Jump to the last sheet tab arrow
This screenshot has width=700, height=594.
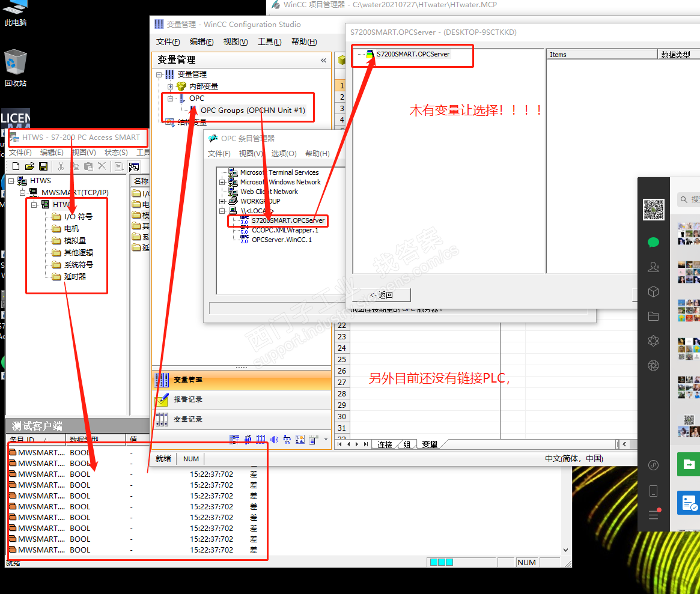(366, 444)
